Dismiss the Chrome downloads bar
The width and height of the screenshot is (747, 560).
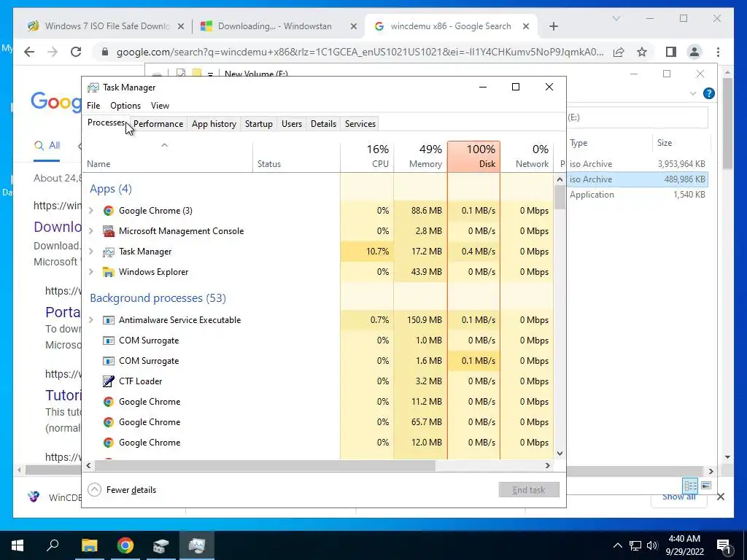(721, 497)
